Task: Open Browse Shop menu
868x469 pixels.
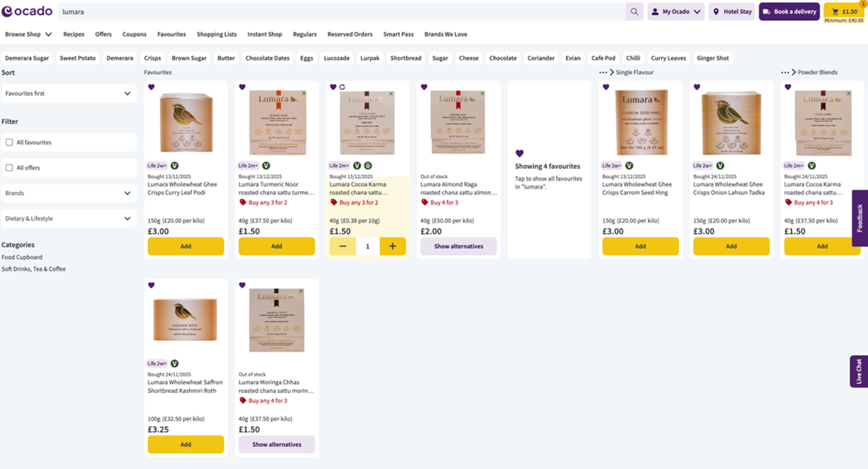Action: [28, 34]
